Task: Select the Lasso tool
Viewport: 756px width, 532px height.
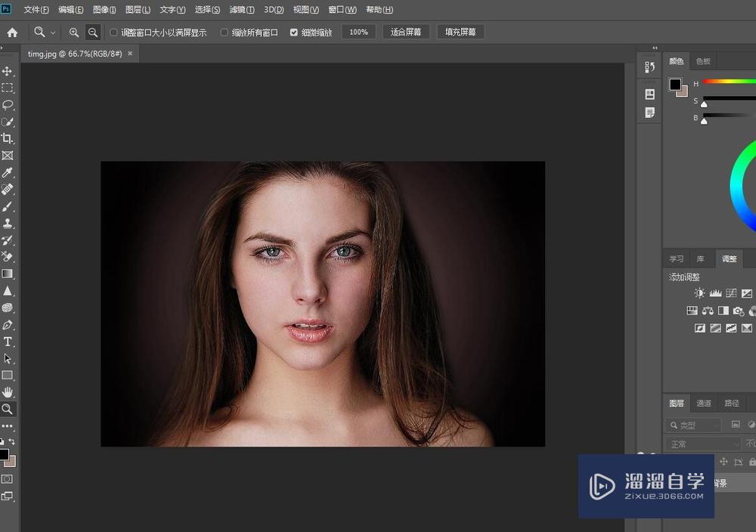Action: 8,105
